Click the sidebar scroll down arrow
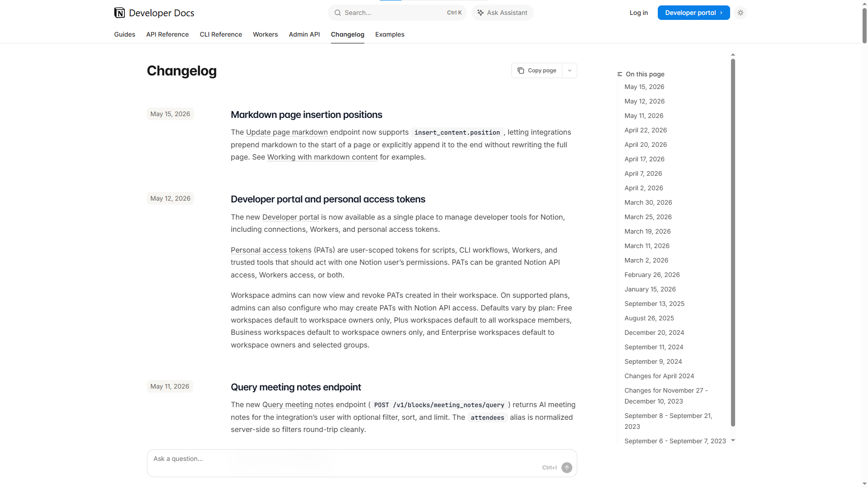 pos(733,440)
